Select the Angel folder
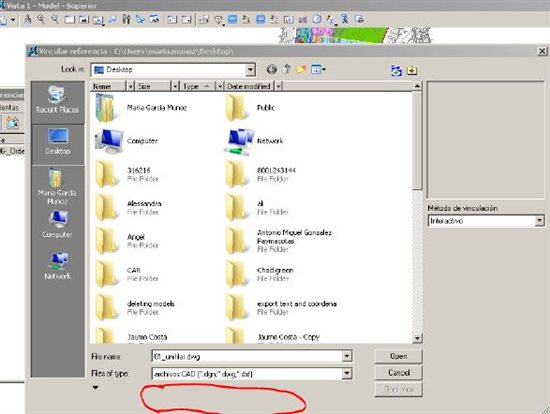The image size is (550, 414). click(127, 241)
